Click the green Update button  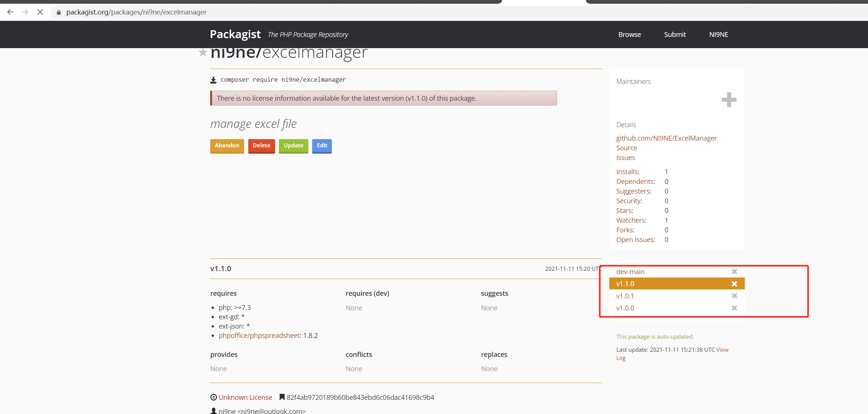(293, 146)
